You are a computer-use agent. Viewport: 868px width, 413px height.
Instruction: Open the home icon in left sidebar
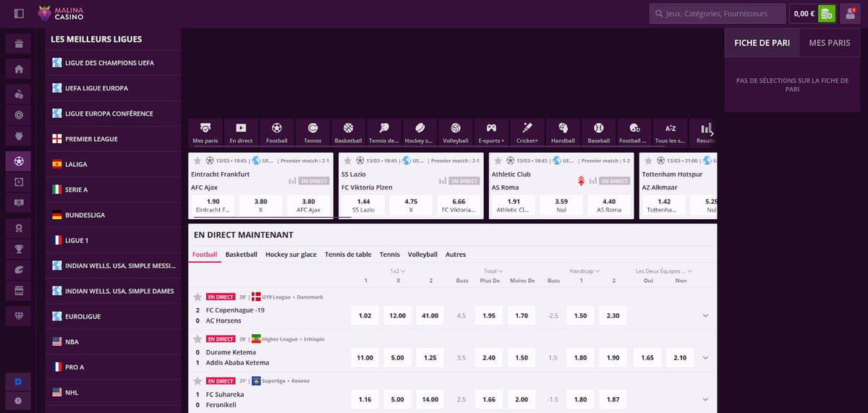click(x=19, y=69)
